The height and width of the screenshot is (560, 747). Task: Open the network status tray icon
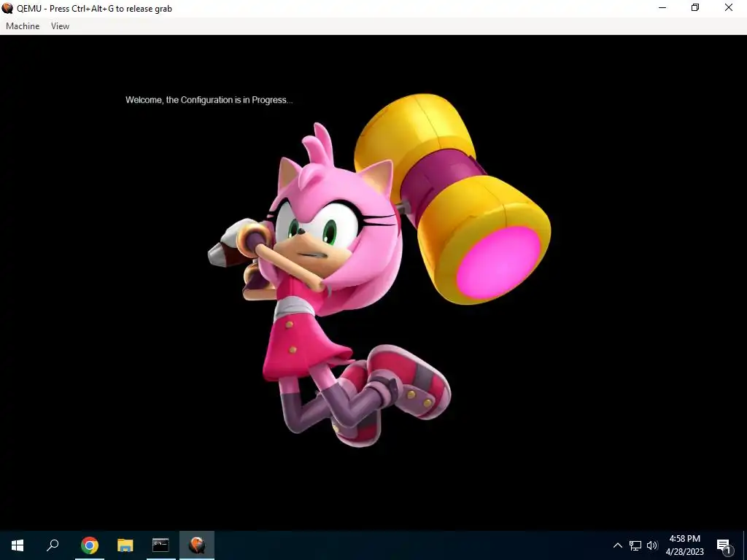coord(635,545)
